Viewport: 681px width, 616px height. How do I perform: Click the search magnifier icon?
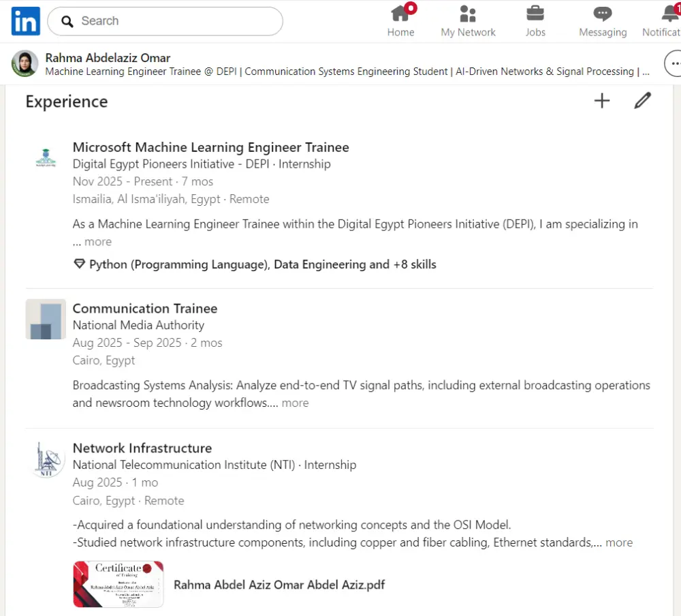coord(67,21)
